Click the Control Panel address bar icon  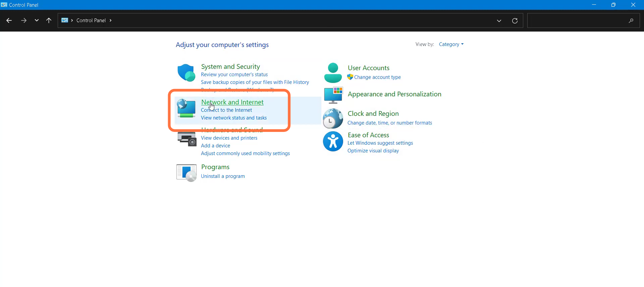tap(65, 20)
